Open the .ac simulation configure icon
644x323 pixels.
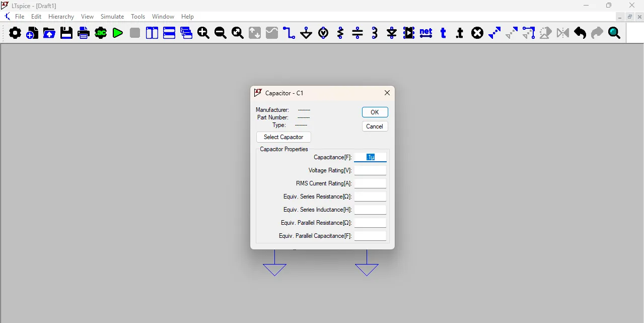(x=101, y=33)
